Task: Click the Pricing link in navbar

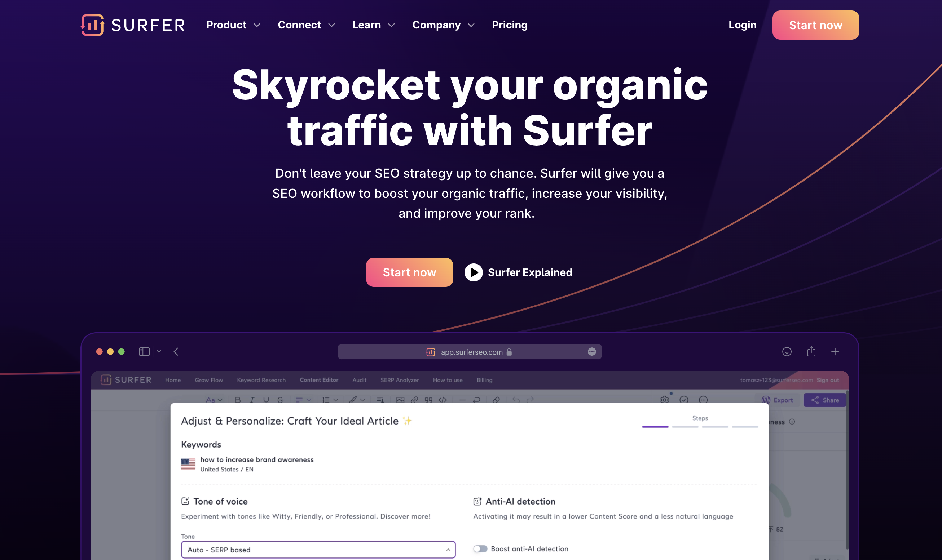Action: pyautogui.click(x=510, y=25)
